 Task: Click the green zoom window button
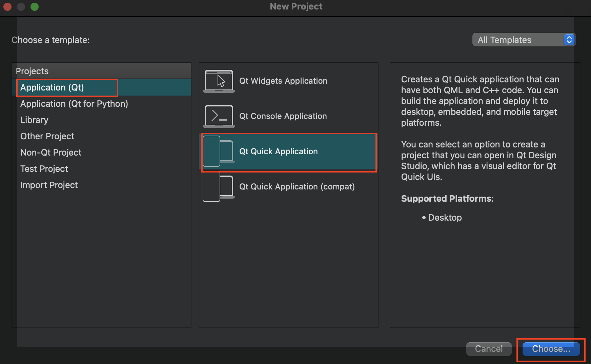point(35,7)
